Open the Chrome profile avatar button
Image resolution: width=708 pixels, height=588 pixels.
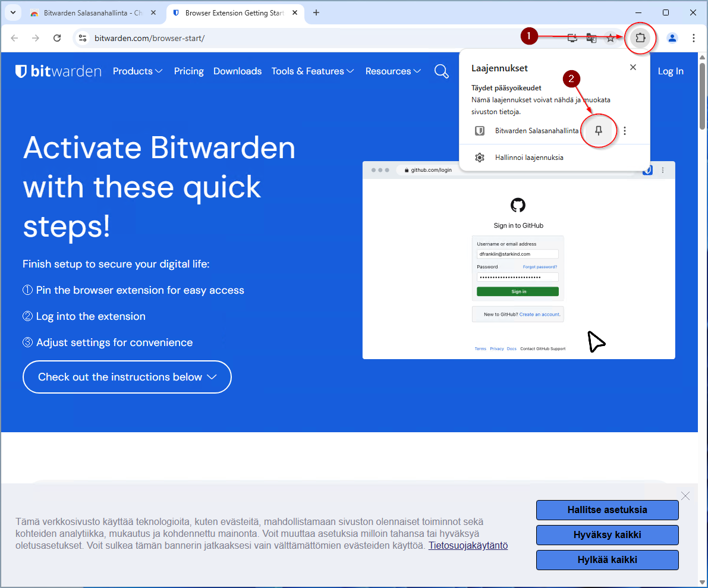pos(672,38)
